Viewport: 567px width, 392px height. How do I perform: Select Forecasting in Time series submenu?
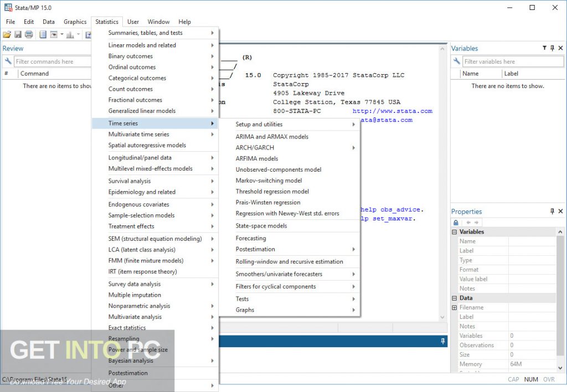coord(290,238)
